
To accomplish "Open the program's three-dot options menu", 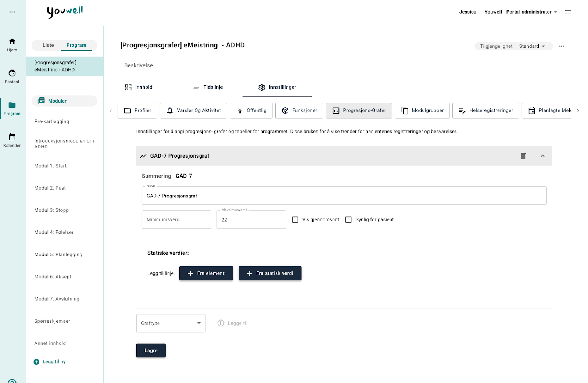I will (x=561, y=46).
